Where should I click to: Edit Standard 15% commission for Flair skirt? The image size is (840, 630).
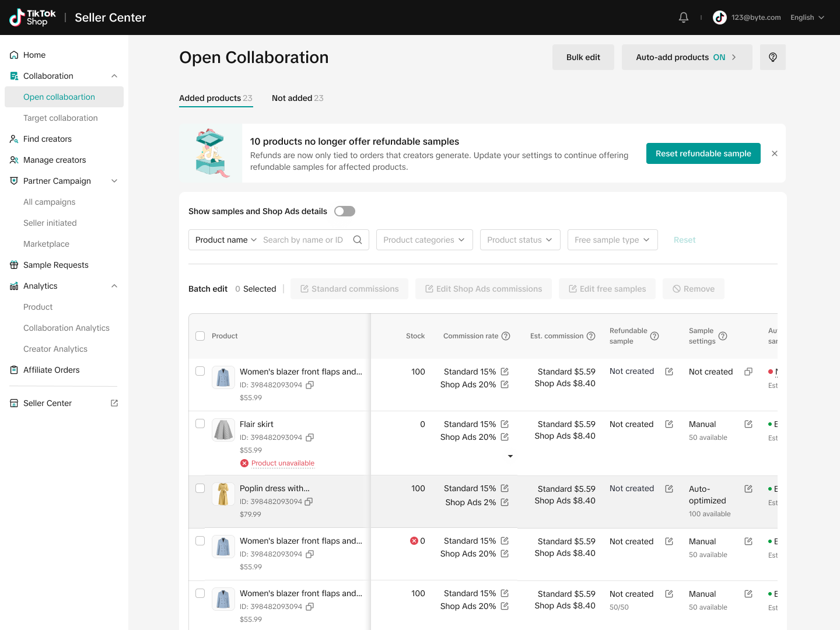point(505,424)
